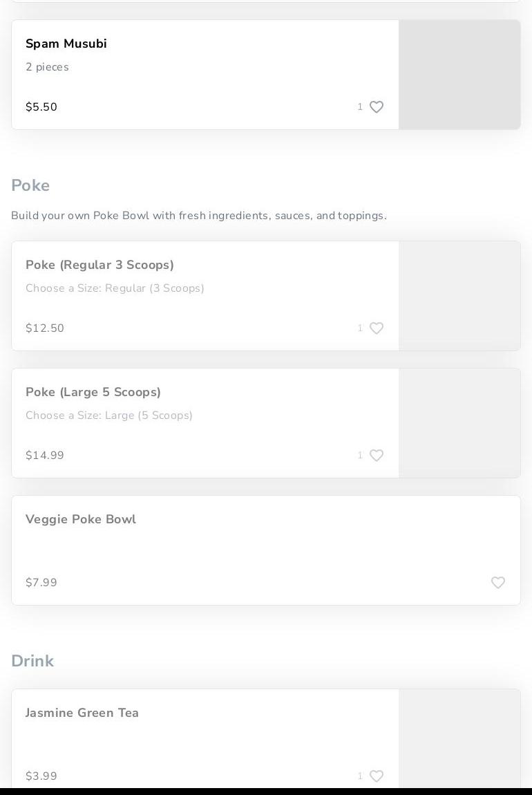Screen dimensions: 532x795
Task: Click the $12.50 poke price
Action: point(45,328)
